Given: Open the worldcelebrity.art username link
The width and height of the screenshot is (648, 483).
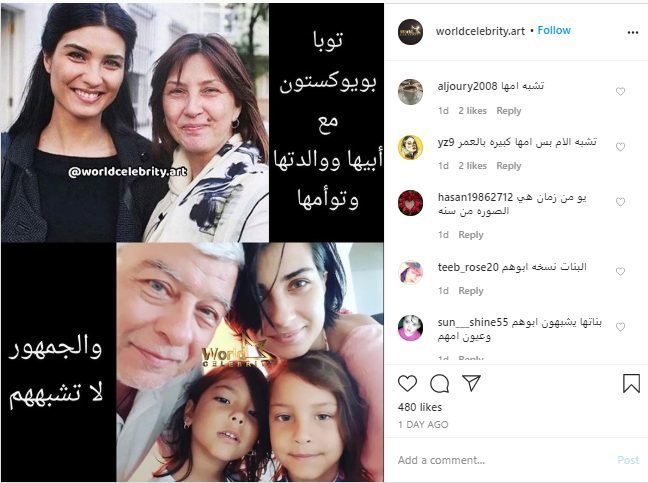Looking at the screenshot, I should [480, 31].
